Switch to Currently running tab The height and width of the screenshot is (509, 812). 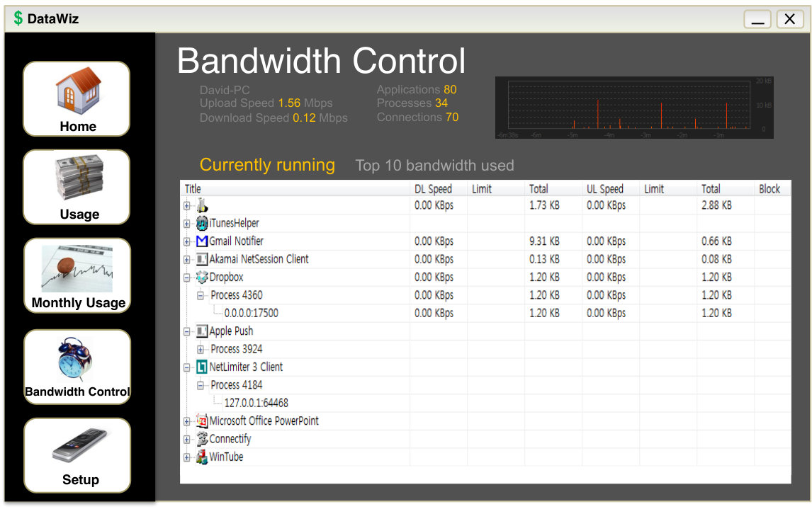pyautogui.click(x=267, y=165)
